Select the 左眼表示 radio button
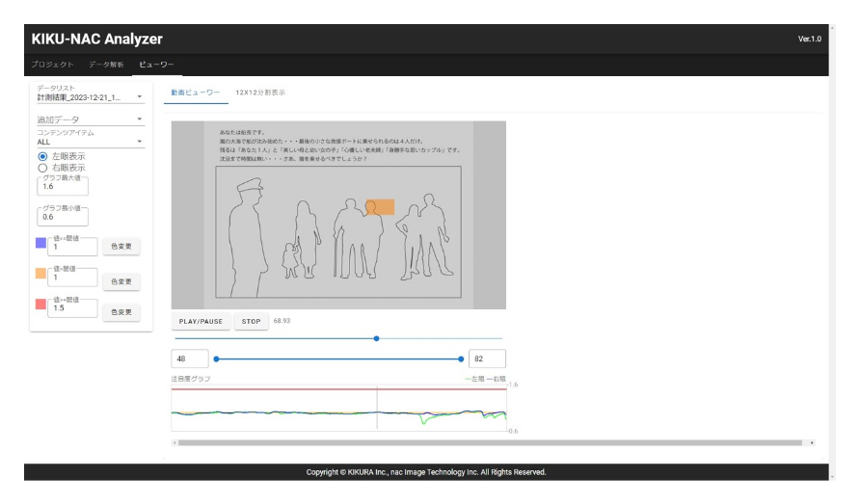Image resolution: width=860 pixels, height=504 pixels. click(42, 156)
